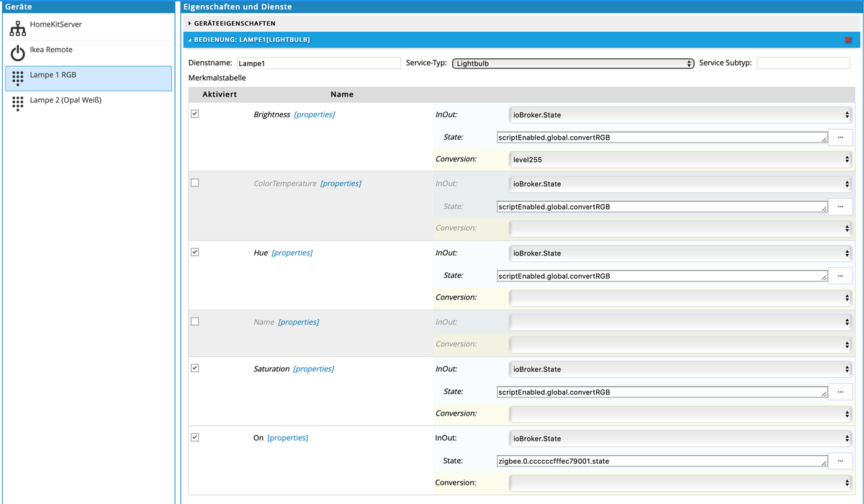Click the HomeKitServer network icon
This screenshot has height=504, width=864.
(x=18, y=28)
